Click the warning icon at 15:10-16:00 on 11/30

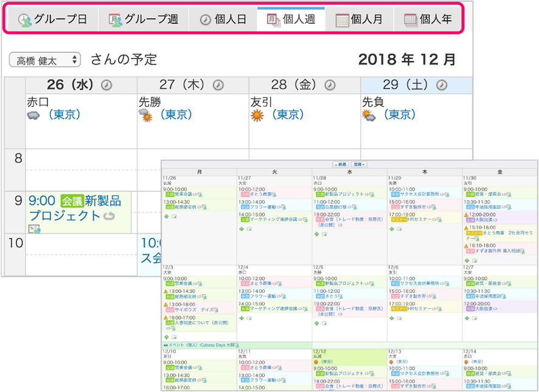tap(466, 228)
